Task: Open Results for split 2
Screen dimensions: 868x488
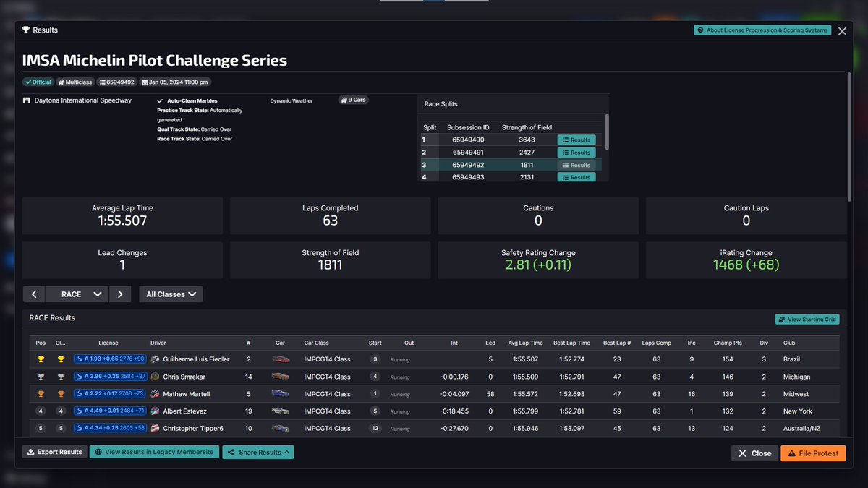Action: [576, 153]
